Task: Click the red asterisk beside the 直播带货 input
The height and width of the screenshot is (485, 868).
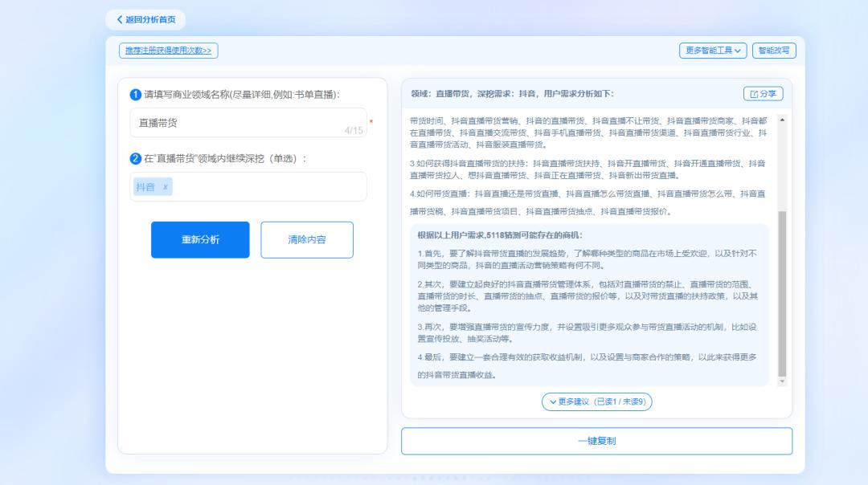Action: pyautogui.click(x=371, y=120)
